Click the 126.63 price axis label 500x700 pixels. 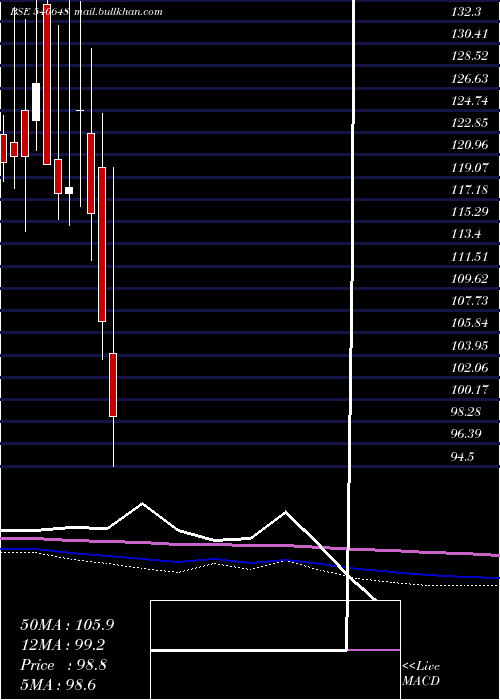470,79
